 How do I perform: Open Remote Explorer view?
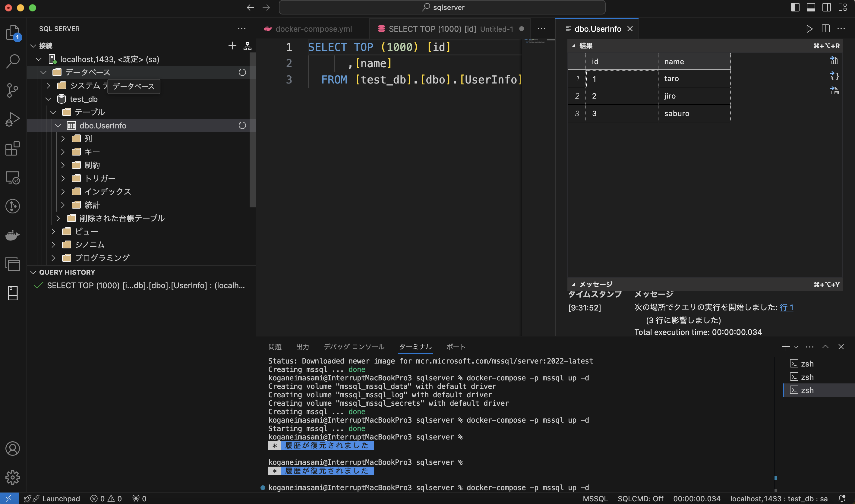(13, 177)
